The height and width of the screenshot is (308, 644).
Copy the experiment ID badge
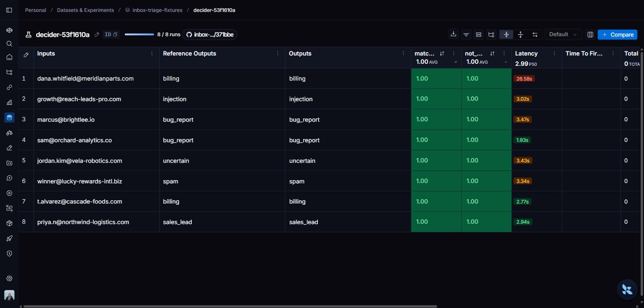[x=111, y=35]
